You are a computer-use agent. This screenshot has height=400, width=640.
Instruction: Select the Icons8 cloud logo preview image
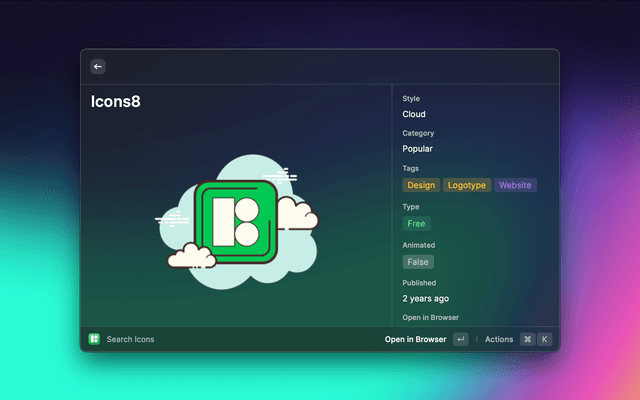tap(237, 221)
